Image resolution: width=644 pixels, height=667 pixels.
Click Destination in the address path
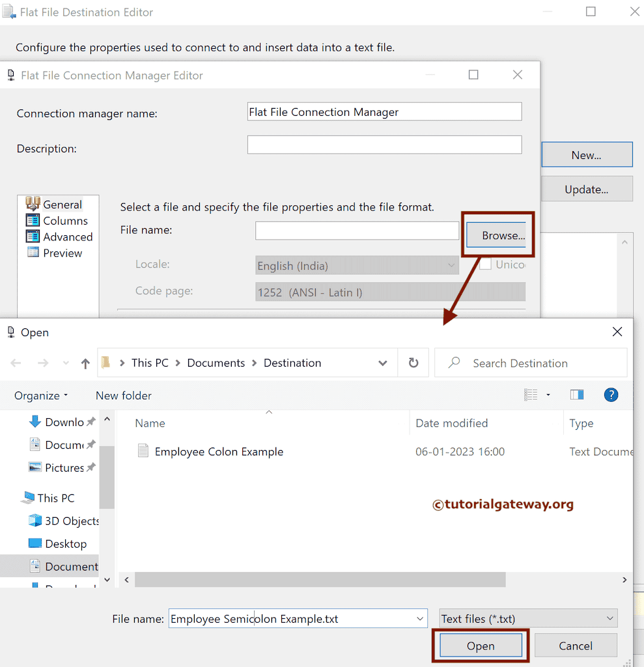pos(292,363)
